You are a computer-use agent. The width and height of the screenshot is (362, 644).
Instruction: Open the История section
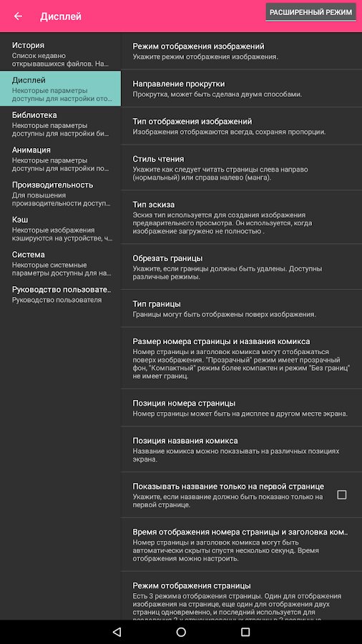tap(60, 54)
